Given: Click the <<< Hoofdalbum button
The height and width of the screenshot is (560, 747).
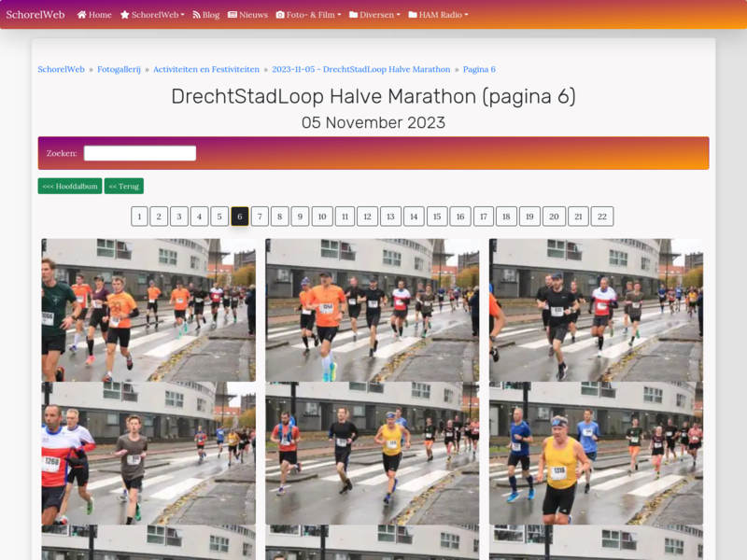Looking at the screenshot, I should (70, 186).
